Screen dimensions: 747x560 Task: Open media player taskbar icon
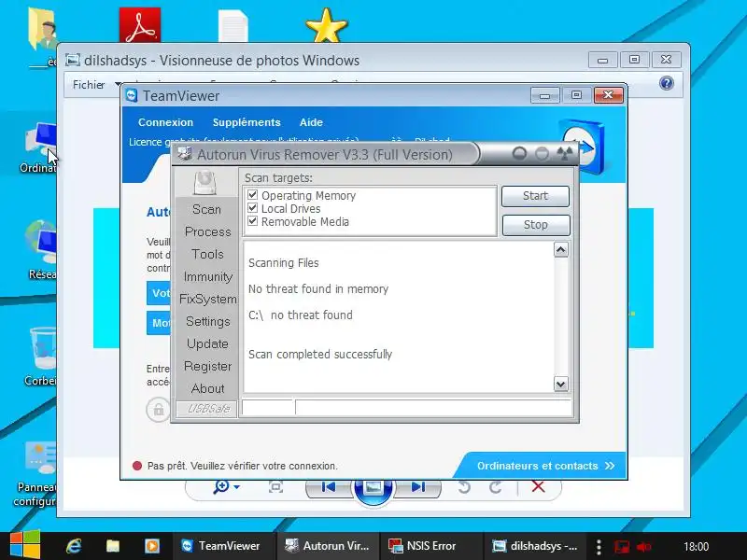pos(152,546)
